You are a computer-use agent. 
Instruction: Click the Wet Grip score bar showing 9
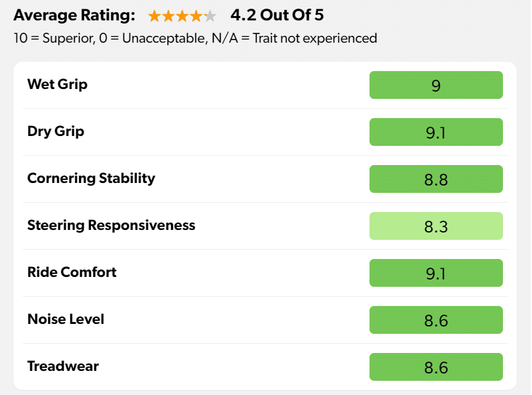tap(436, 85)
